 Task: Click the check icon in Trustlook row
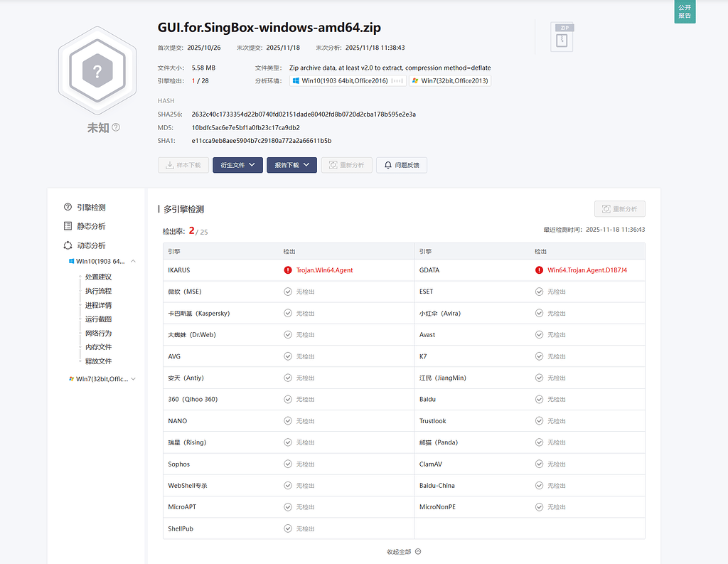point(539,421)
